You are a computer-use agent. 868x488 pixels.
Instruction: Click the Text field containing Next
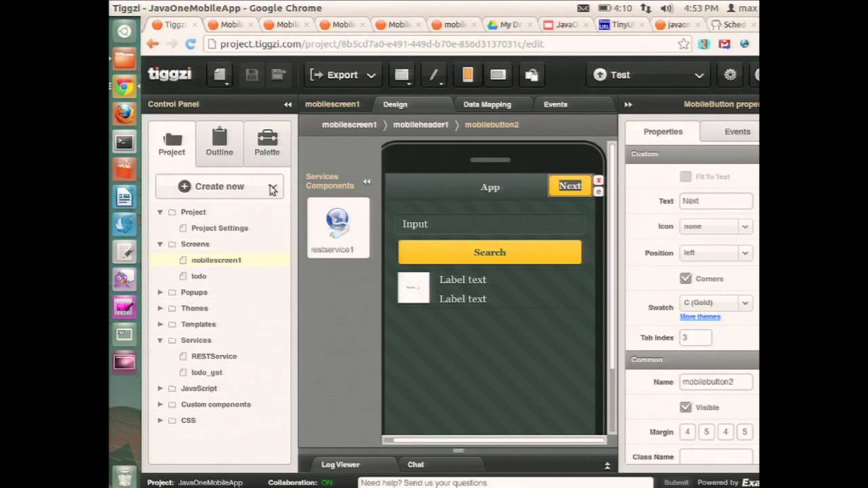click(715, 201)
